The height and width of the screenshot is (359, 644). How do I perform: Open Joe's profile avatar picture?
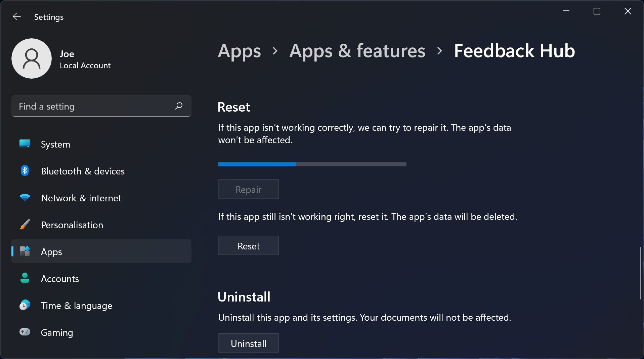click(32, 58)
